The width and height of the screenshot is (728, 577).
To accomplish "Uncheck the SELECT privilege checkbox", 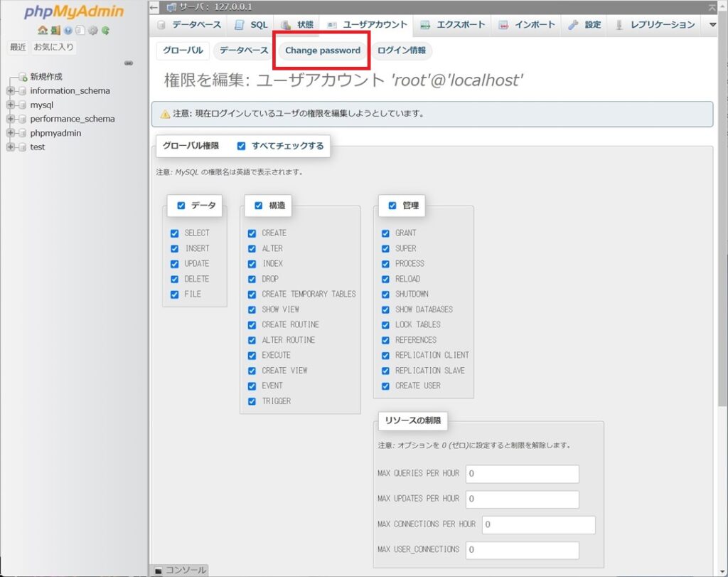I will [174, 233].
